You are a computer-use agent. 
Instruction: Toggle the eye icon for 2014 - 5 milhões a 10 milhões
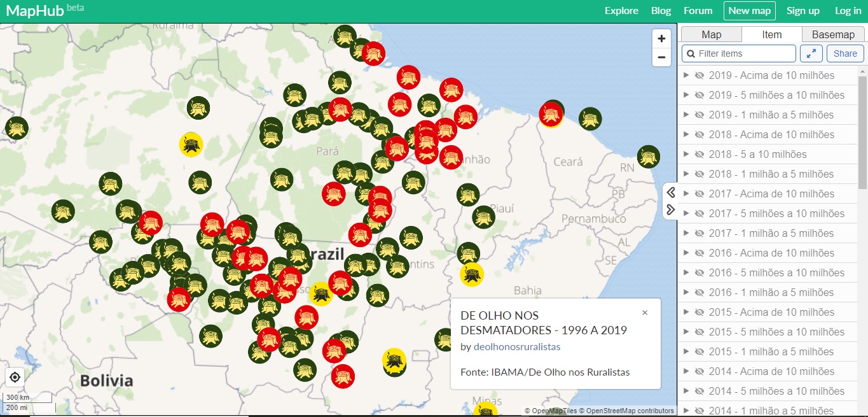699,391
